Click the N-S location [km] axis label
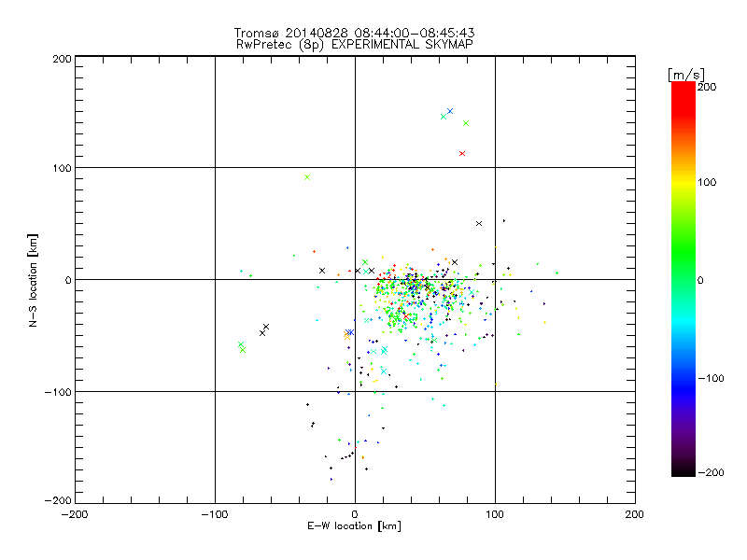747x560 pixels. pos(33,280)
